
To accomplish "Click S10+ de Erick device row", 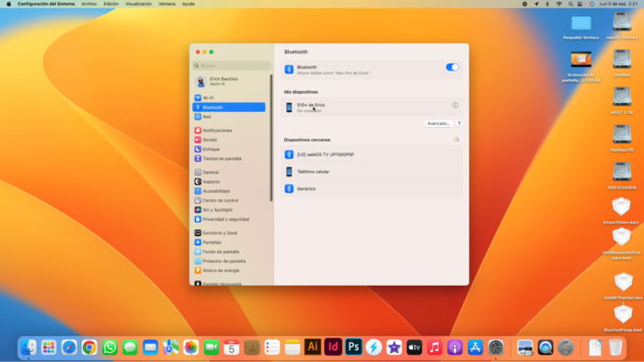I will click(x=372, y=107).
